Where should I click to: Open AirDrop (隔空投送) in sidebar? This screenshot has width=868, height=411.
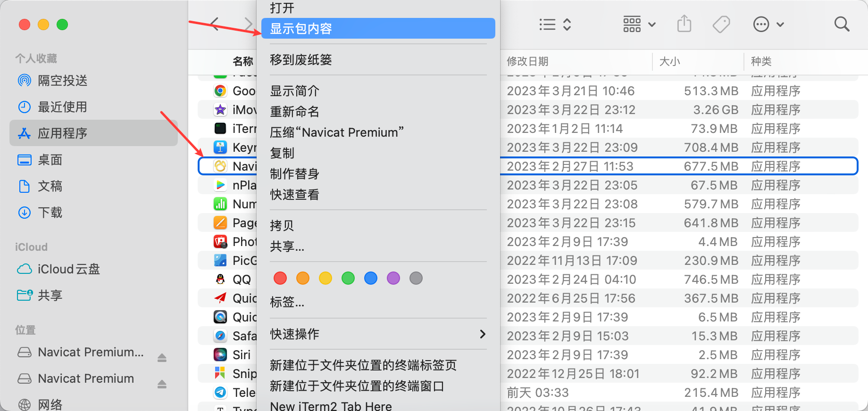(x=62, y=81)
